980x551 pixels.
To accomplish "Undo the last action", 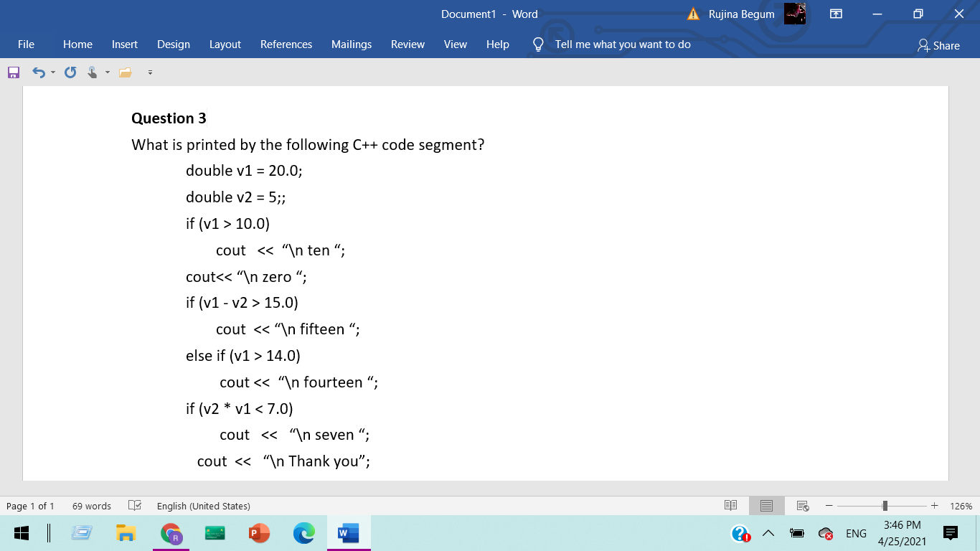I will [37, 72].
